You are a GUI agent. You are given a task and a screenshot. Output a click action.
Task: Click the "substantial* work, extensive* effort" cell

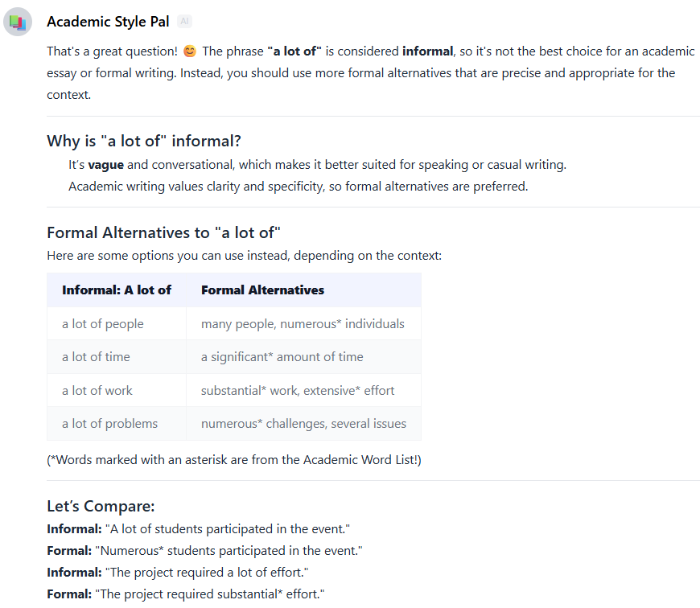298,390
